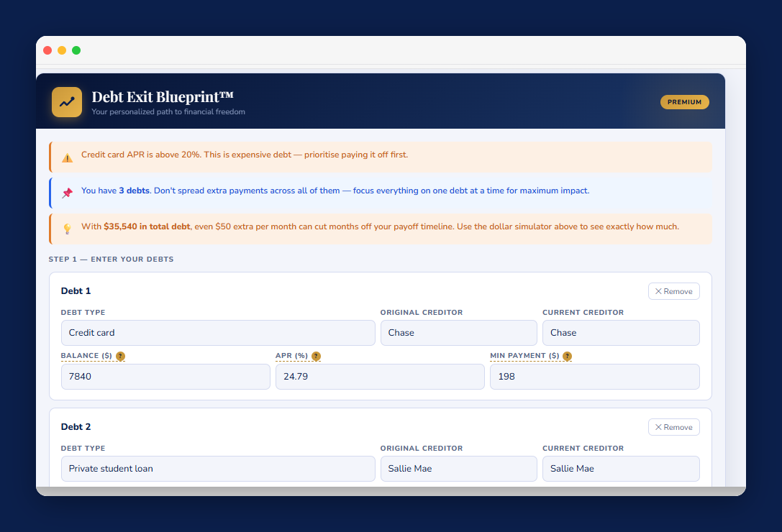This screenshot has width=782, height=532.
Task: Click the lightbulb icon in the savings tip
Action: pyautogui.click(x=67, y=226)
